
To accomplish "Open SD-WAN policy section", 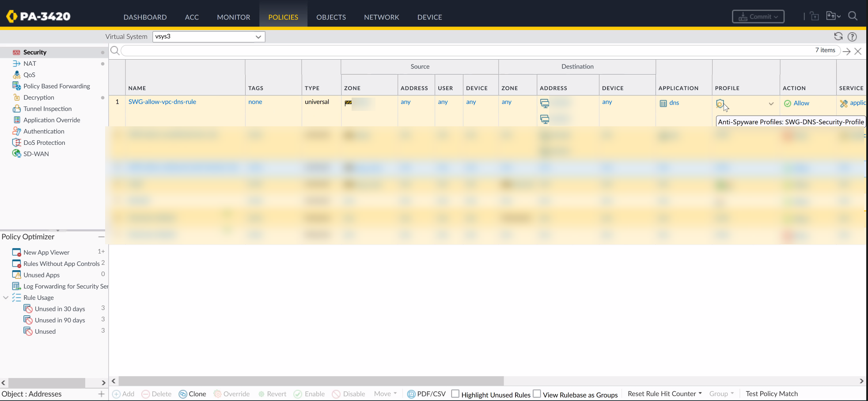I will point(36,154).
